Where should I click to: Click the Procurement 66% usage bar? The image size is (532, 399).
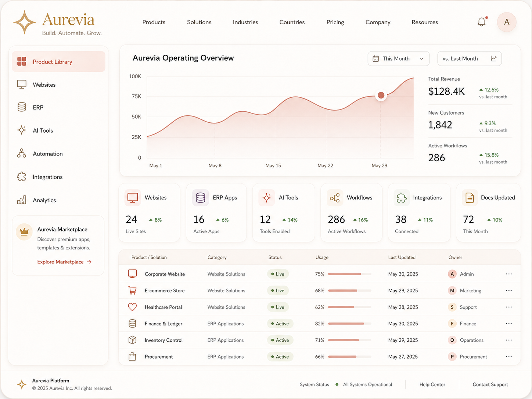click(350, 356)
